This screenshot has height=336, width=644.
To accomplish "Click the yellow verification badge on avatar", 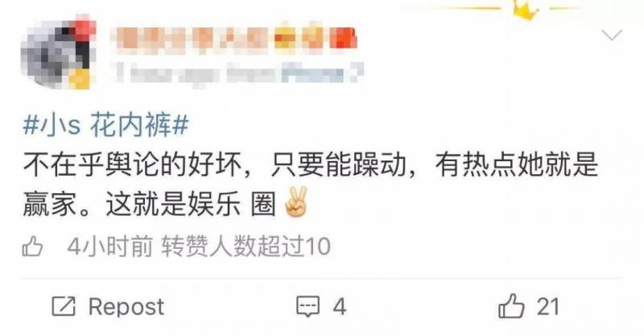I will 80,78.
